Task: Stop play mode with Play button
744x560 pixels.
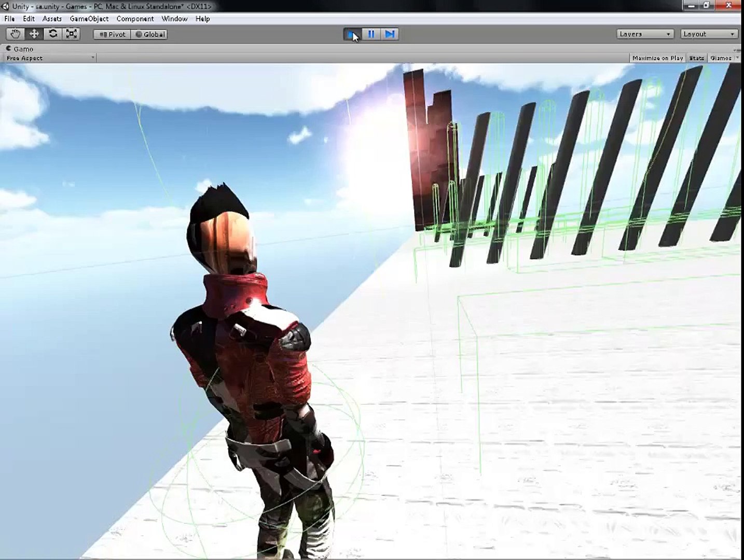Action: click(353, 34)
